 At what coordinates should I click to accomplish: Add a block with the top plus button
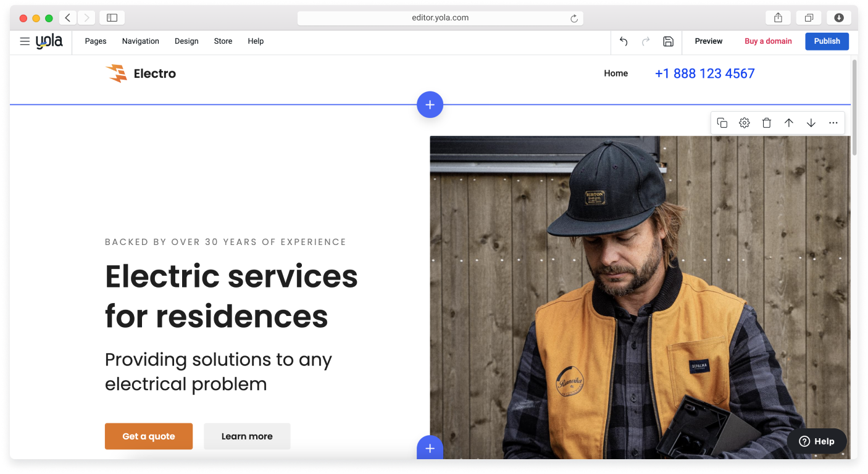(430, 105)
